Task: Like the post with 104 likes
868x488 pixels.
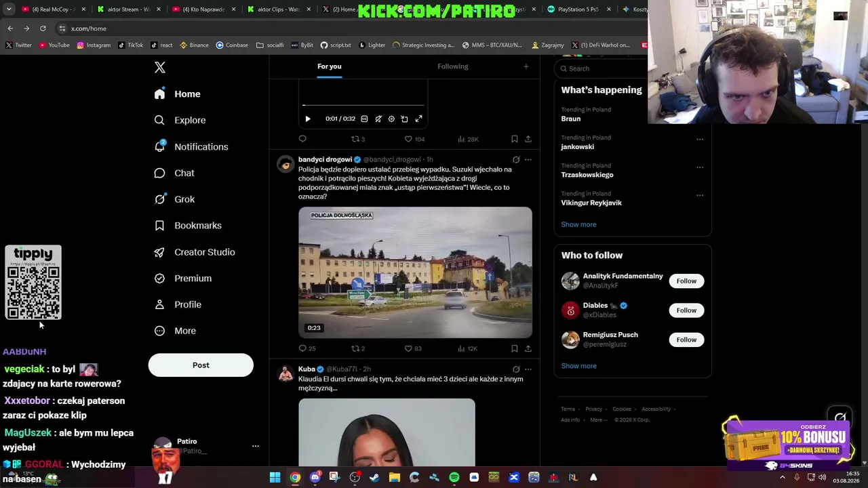Action: coord(414,139)
